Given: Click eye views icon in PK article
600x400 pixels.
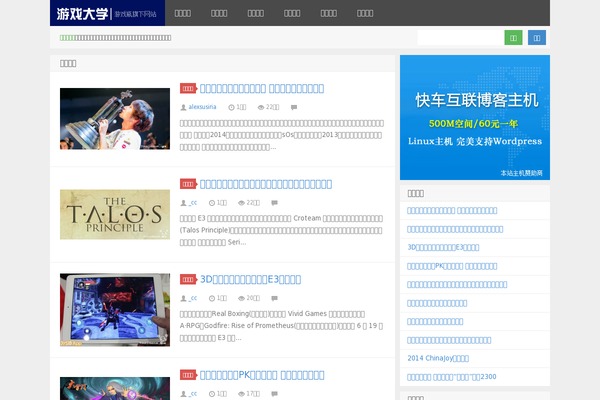Looking at the screenshot, I should point(241,394).
